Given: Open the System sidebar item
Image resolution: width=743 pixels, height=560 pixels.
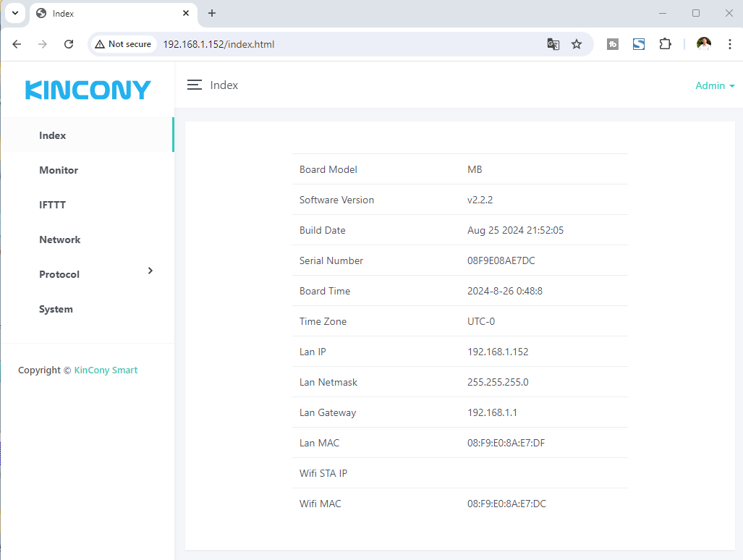Looking at the screenshot, I should click(56, 309).
